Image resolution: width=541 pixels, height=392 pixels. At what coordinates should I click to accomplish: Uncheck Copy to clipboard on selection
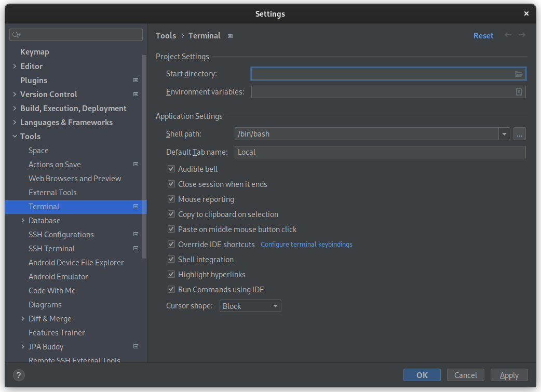pos(171,214)
